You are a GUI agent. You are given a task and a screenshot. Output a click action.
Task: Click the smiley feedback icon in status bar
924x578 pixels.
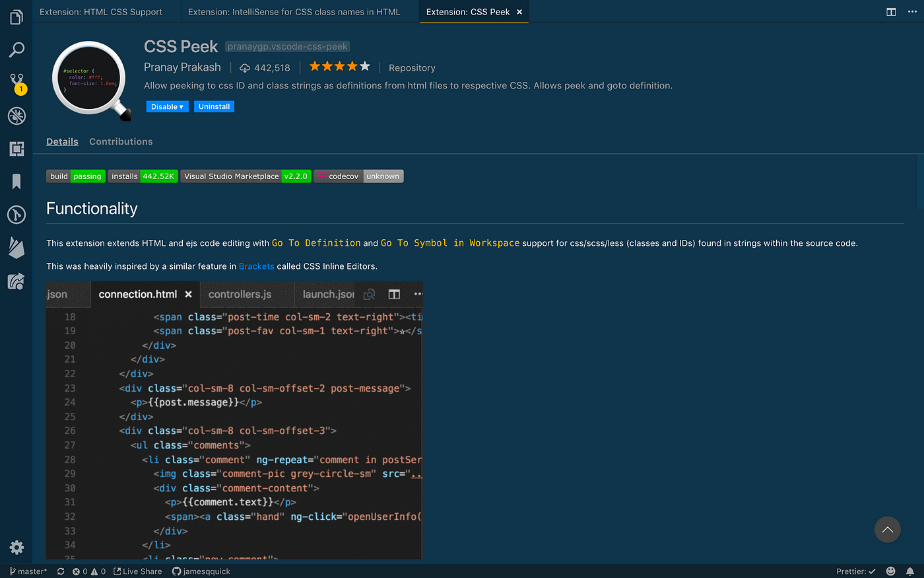click(891, 571)
